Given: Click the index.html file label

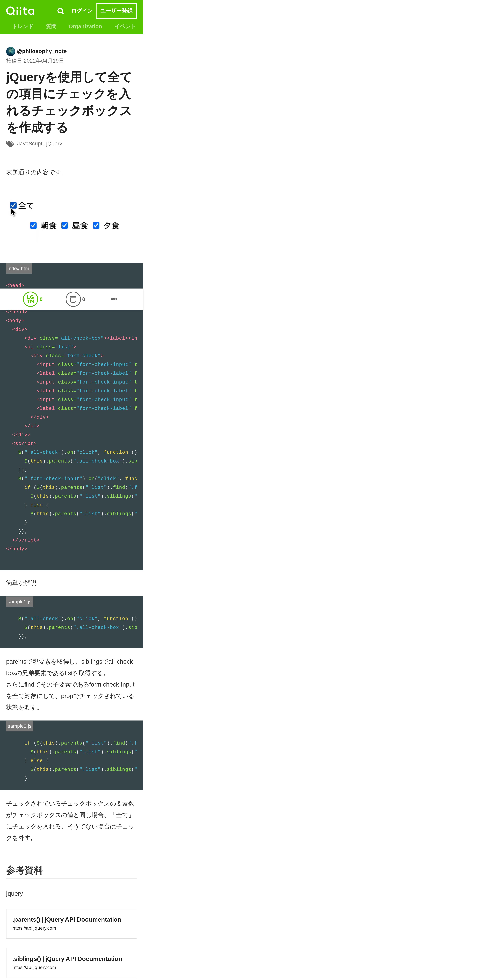Looking at the screenshot, I should [x=19, y=269].
